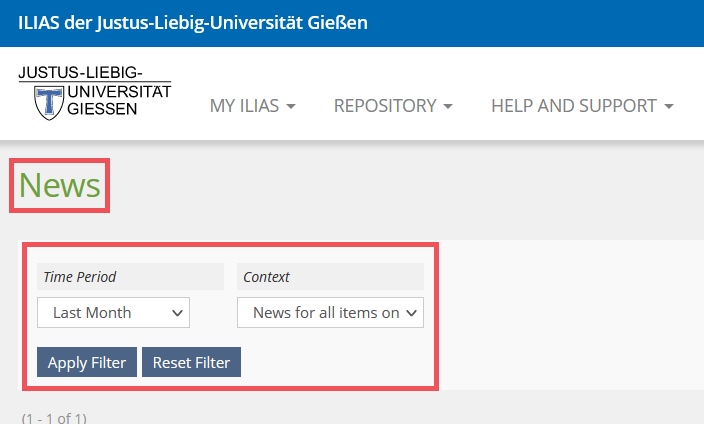
Task: Expand the Context dropdown for news items
Action: (x=330, y=312)
